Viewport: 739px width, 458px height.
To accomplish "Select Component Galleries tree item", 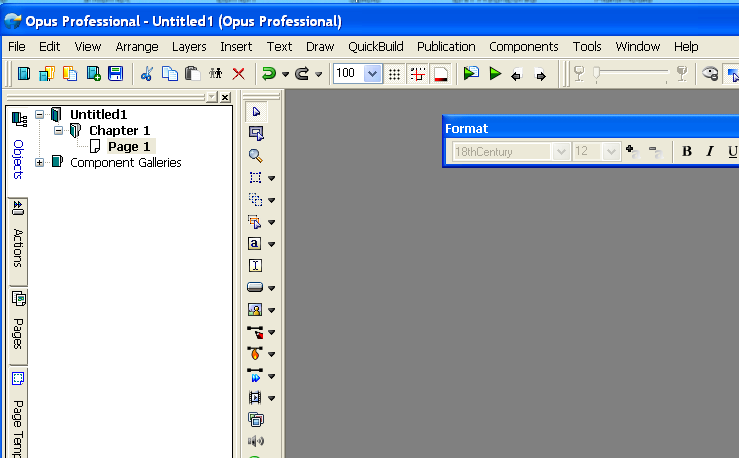I will tap(126, 163).
